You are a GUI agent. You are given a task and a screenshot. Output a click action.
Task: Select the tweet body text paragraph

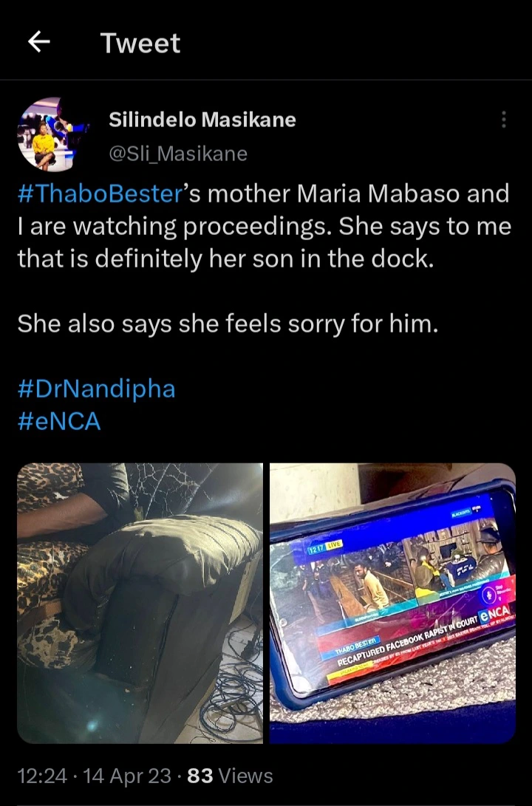point(265,226)
